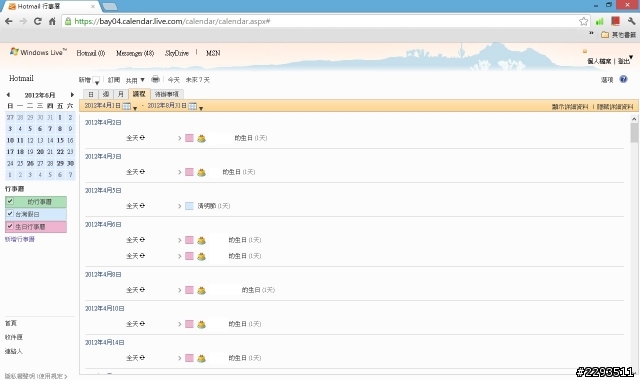Screen dimensions: 640x380
Task: Open 選項 options
Action: pos(607,80)
